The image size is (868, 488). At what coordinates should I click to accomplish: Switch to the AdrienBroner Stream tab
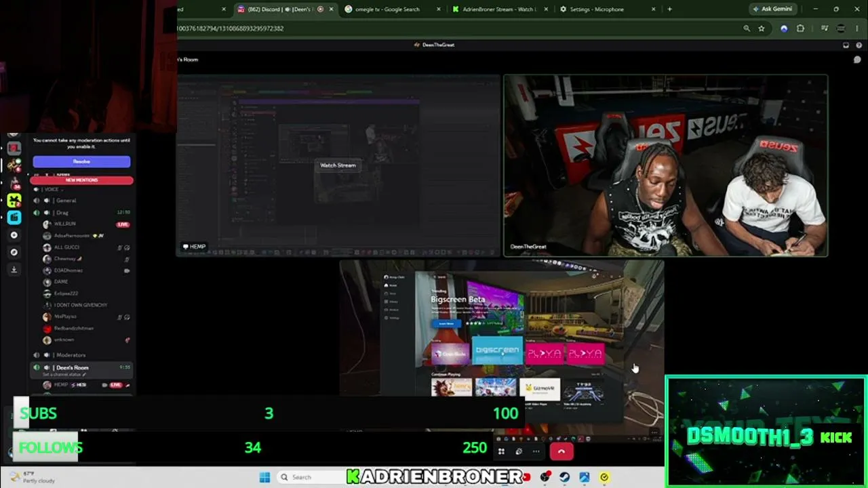[x=498, y=9]
